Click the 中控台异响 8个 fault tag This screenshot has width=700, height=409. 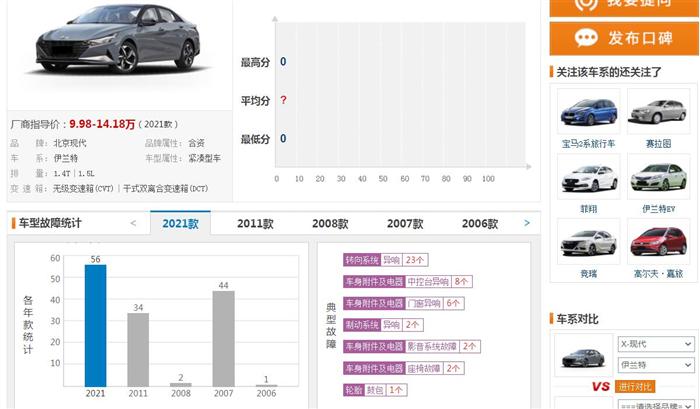[x=408, y=282]
